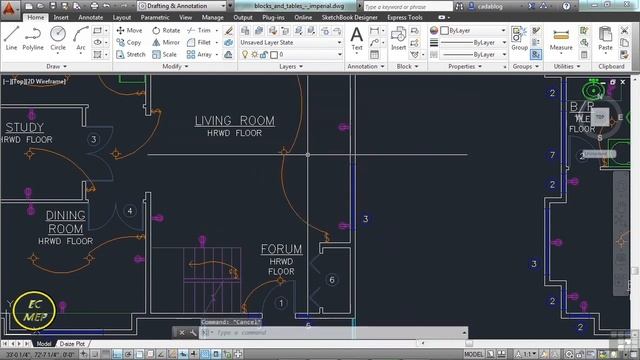The height and width of the screenshot is (360, 640).
Task: Toggle Object Snap in status bar
Action: pos(139,354)
